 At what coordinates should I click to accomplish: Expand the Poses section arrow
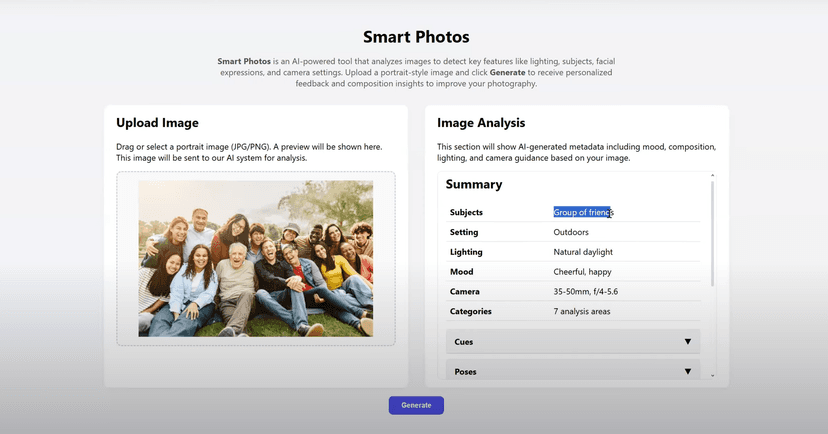pyautogui.click(x=688, y=372)
